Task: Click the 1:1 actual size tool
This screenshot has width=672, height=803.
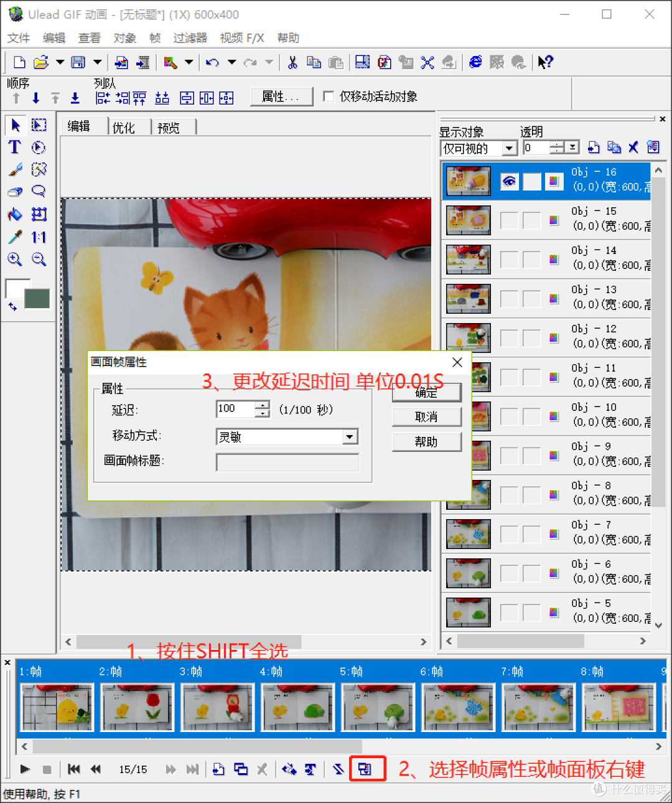Action: (x=39, y=237)
